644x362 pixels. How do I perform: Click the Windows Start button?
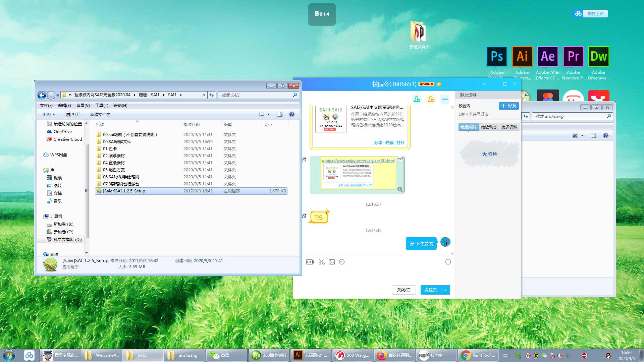9,355
